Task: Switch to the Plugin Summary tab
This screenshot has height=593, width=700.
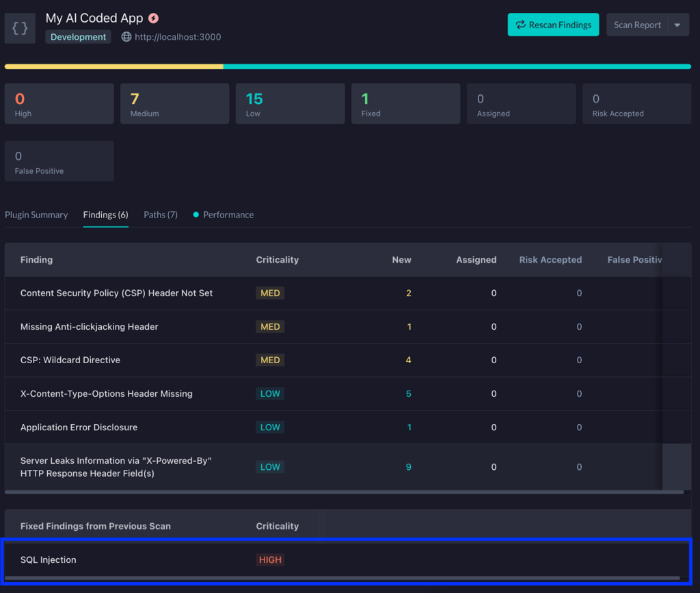Action: click(36, 214)
